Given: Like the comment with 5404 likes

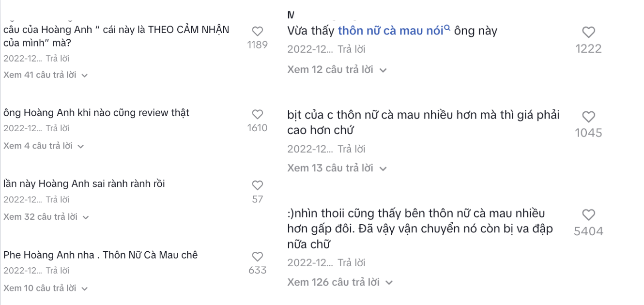Looking at the screenshot, I should (588, 215).
